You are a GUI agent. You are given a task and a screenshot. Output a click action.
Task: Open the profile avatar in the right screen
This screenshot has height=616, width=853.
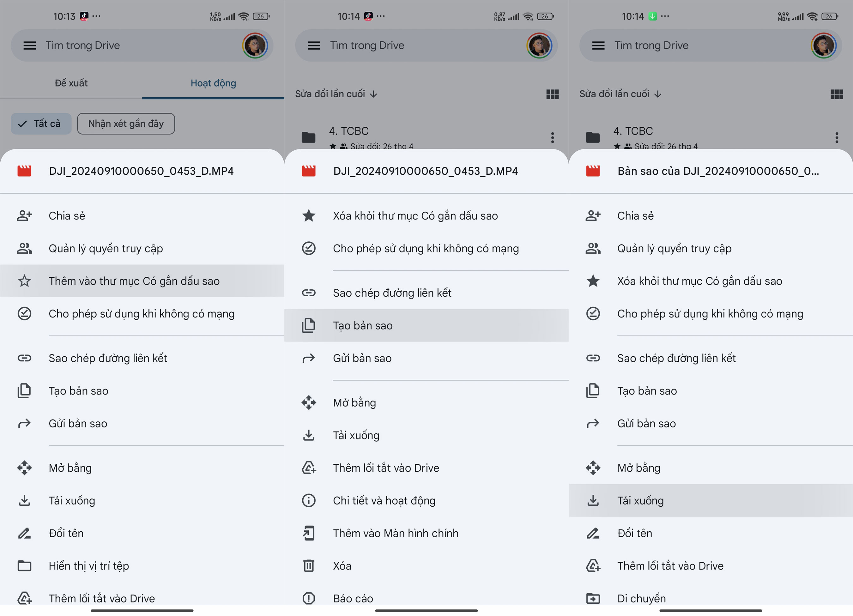(823, 45)
